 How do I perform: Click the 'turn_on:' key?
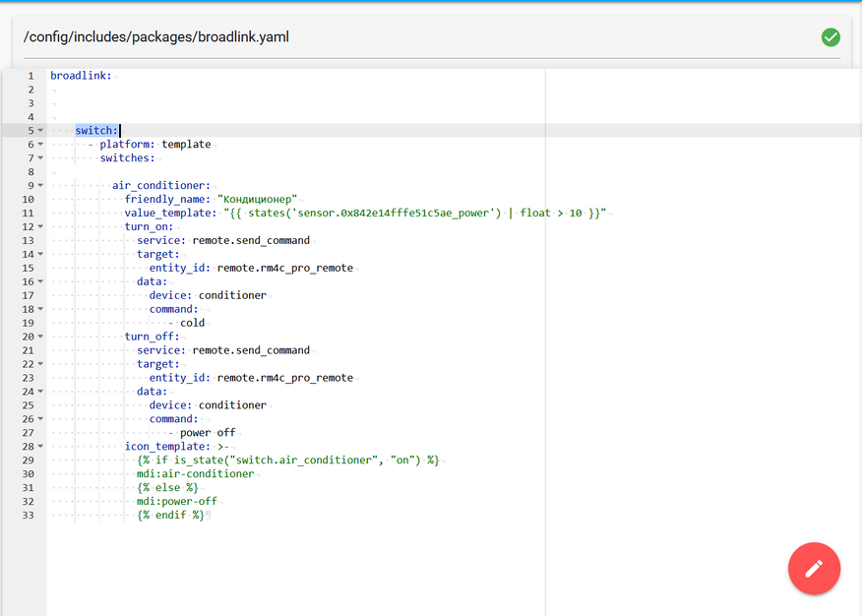(x=149, y=226)
